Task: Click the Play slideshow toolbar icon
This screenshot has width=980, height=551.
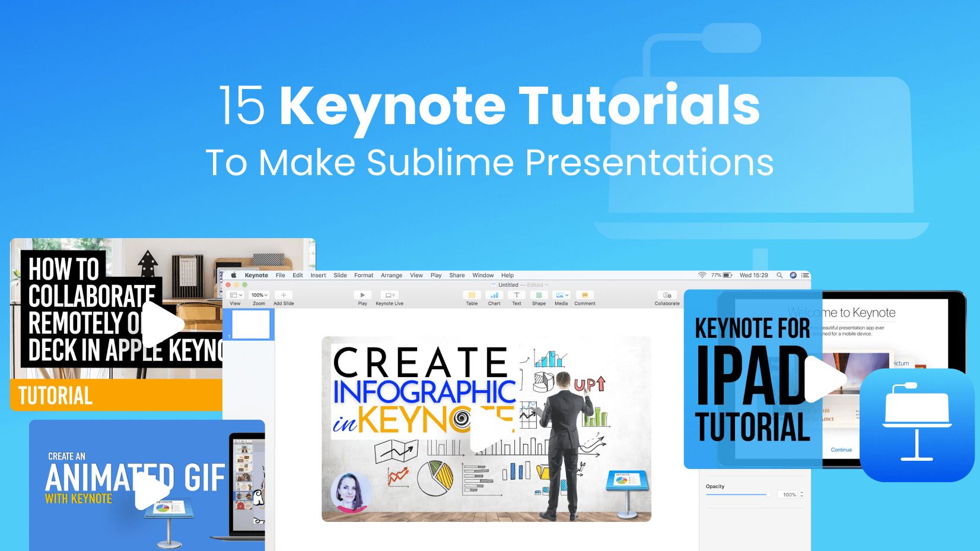Action: click(362, 296)
